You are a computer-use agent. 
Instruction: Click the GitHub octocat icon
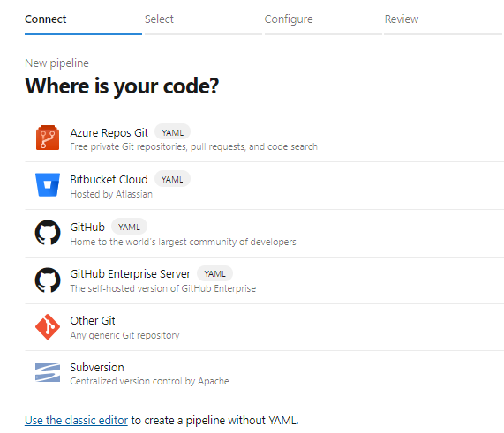coord(48,232)
